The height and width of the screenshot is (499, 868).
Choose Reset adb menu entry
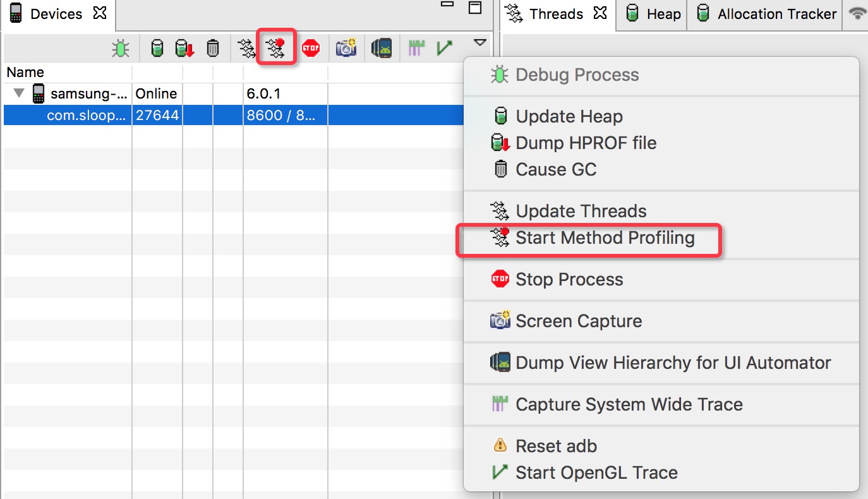(x=661, y=446)
